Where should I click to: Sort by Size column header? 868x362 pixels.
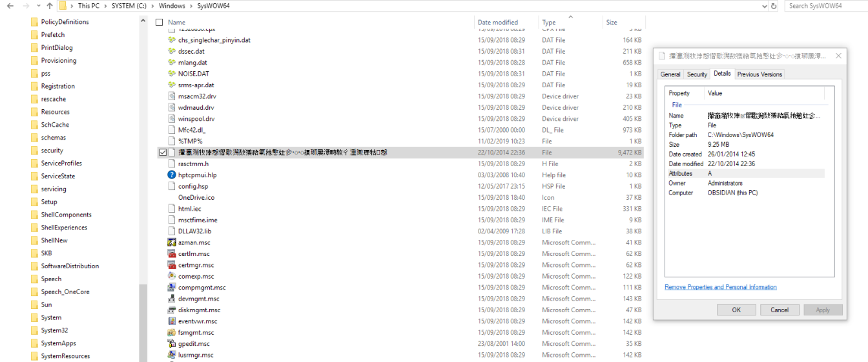(611, 22)
